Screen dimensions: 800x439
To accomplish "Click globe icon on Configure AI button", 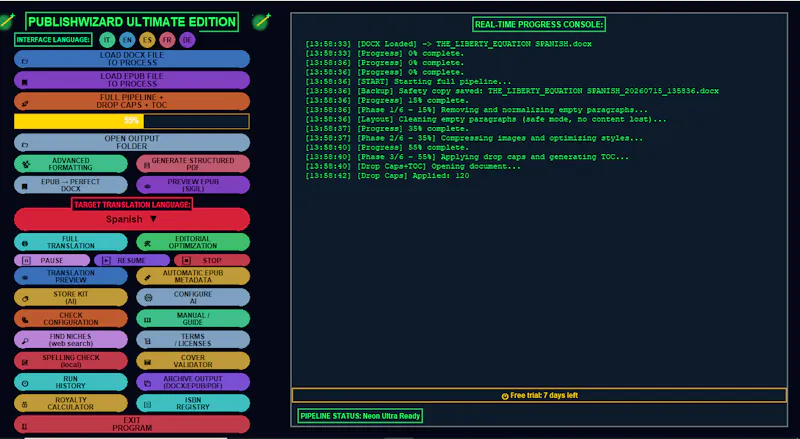I will click(x=148, y=298).
